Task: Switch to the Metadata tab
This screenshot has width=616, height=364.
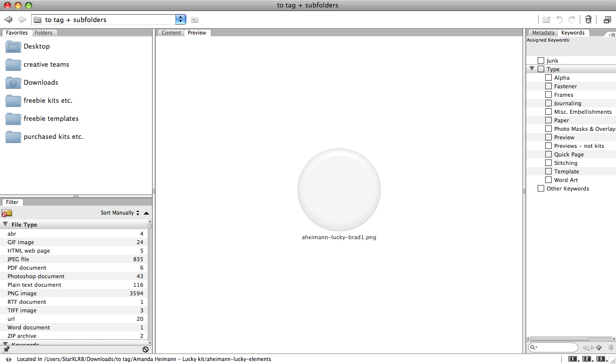Action: pyautogui.click(x=543, y=33)
